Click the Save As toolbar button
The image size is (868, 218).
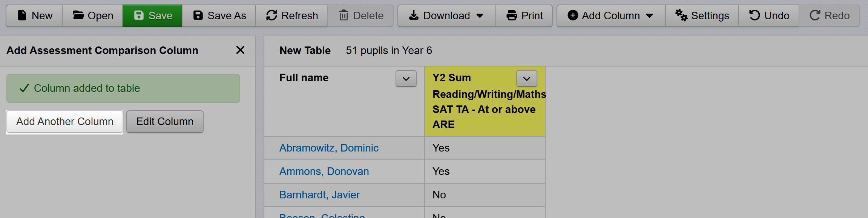click(219, 15)
